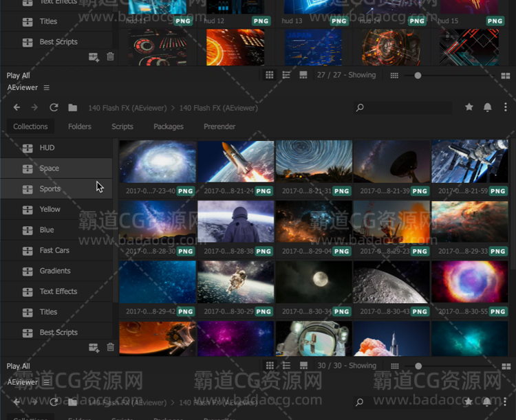Click large-thumbnails icon right of the 27 / 27 slider
This screenshot has width=516, height=420.
coord(506,76)
